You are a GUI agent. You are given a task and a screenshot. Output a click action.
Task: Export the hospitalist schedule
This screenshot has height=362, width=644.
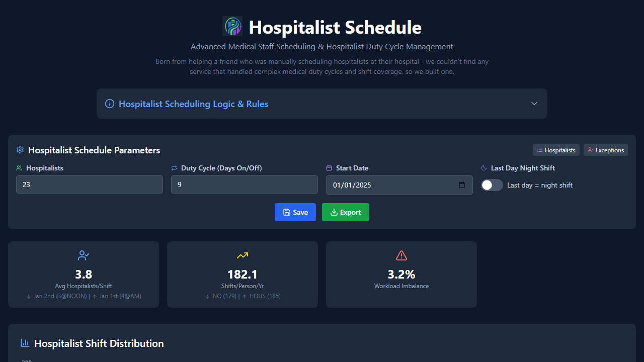click(346, 212)
